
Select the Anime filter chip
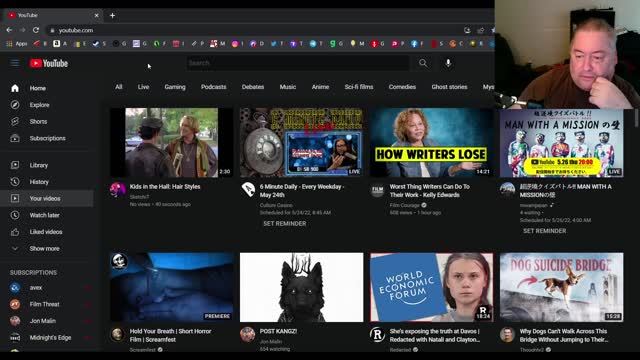[320, 87]
